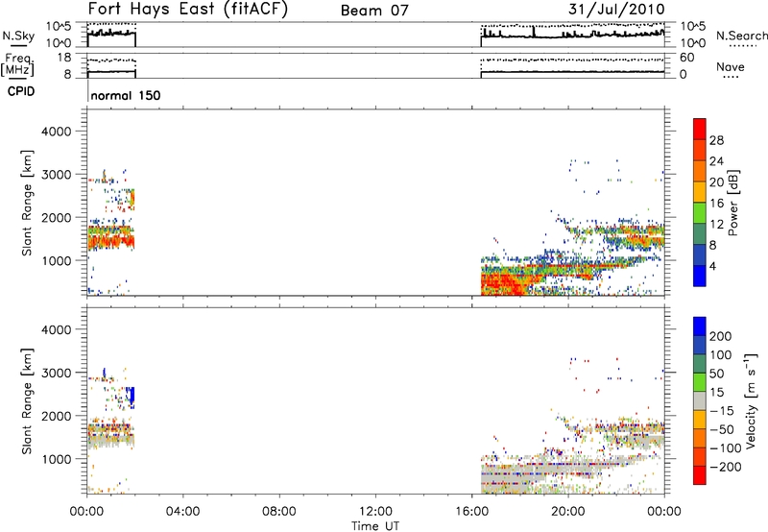
Task: Select the "04:00" time axis label
Action: (x=182, y=512)
